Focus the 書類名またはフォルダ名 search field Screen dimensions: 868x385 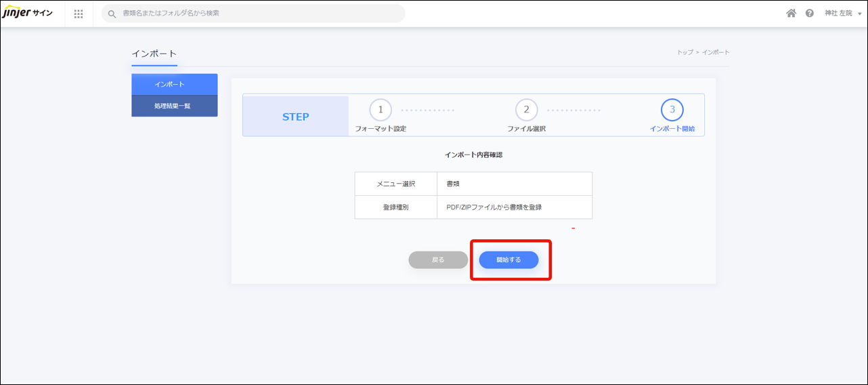257,14
